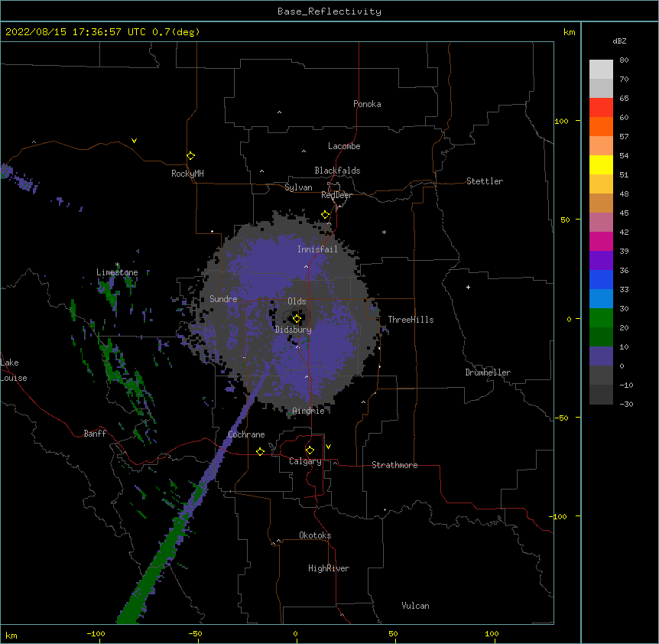Click the Olds label

297,301
